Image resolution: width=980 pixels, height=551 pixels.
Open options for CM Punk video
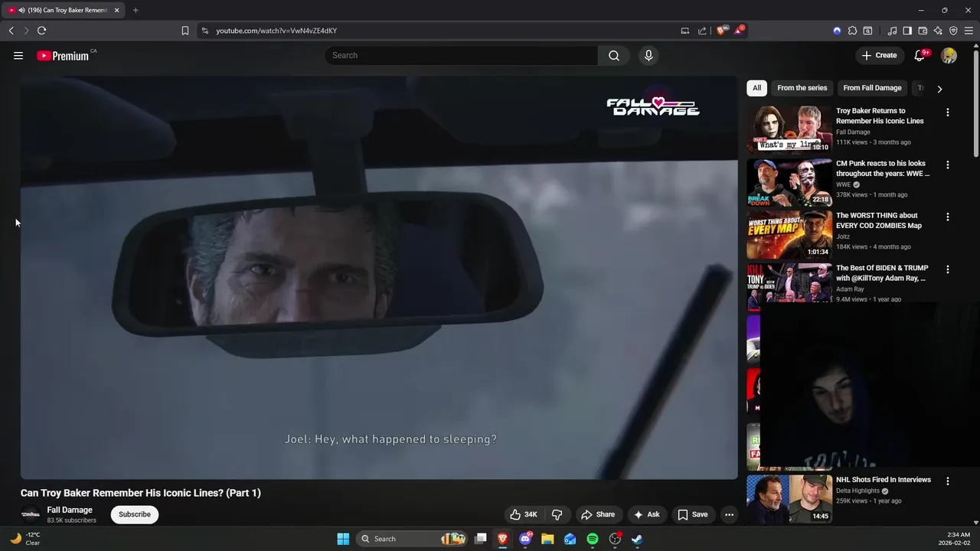pos(947,165)
